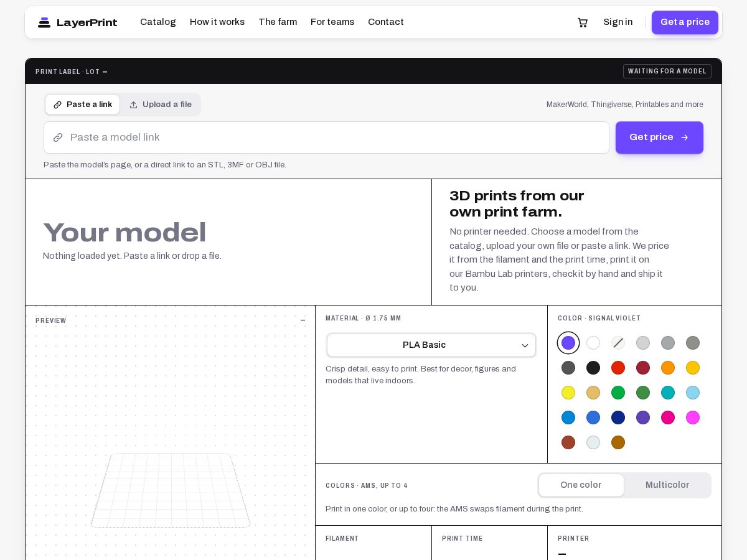
Task: Click the COLORS · AMS, UP TO 4 label
Action: coord(367,486)
